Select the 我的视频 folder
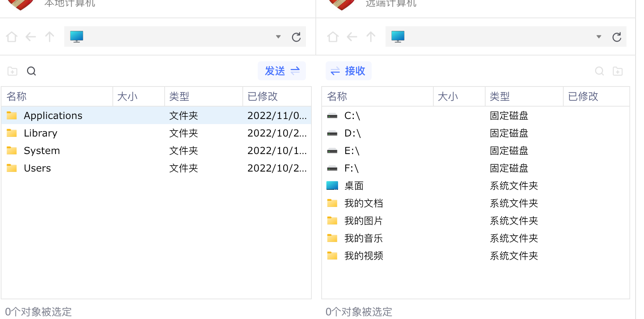Viewport: 644px width, 319px height. 476,255
